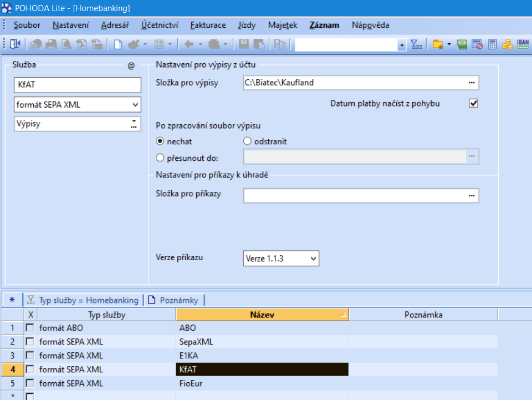Click the filter funnel icon in toolbar
532x400 pixels.
pos(416,45)
